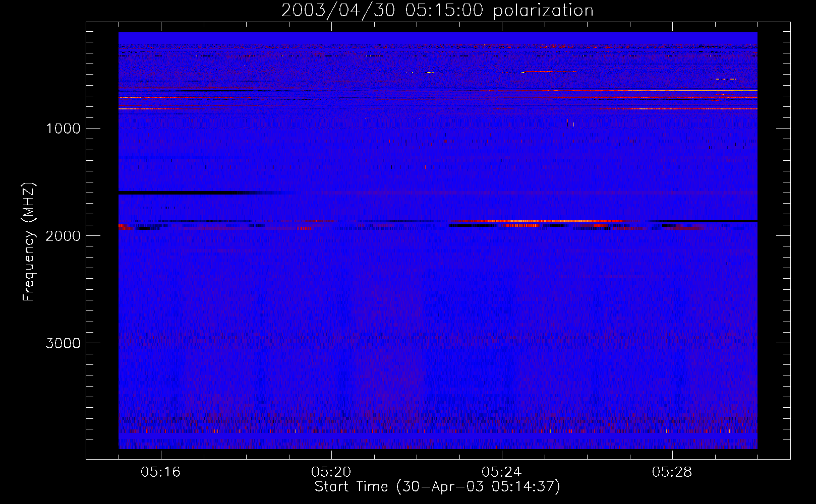Click the 2000 frequency tick label
Screen dimensions: 816x504
[x=63, y=236]
